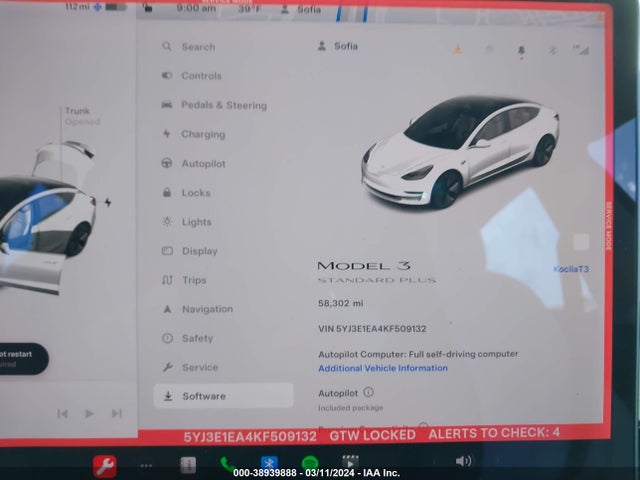Tap the Sofia profile in the top status bar
Image resolution: width=640 pixels, height=480 pixels.
[302, 9]
